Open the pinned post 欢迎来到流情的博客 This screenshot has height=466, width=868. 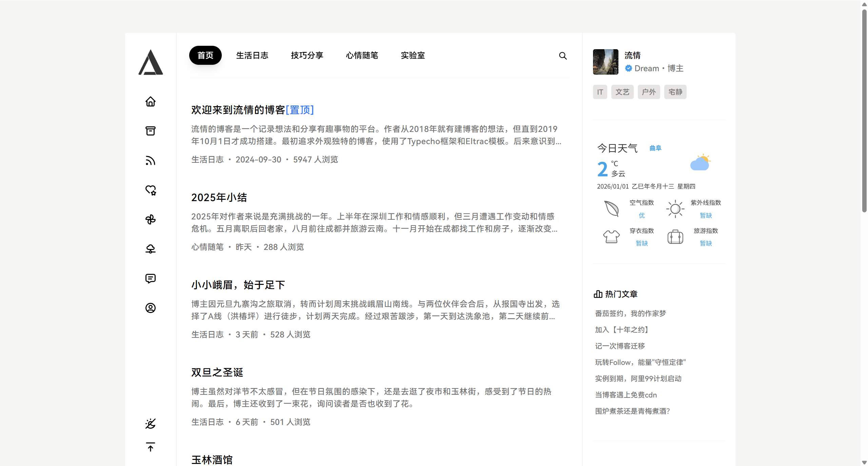click(236, 110)
